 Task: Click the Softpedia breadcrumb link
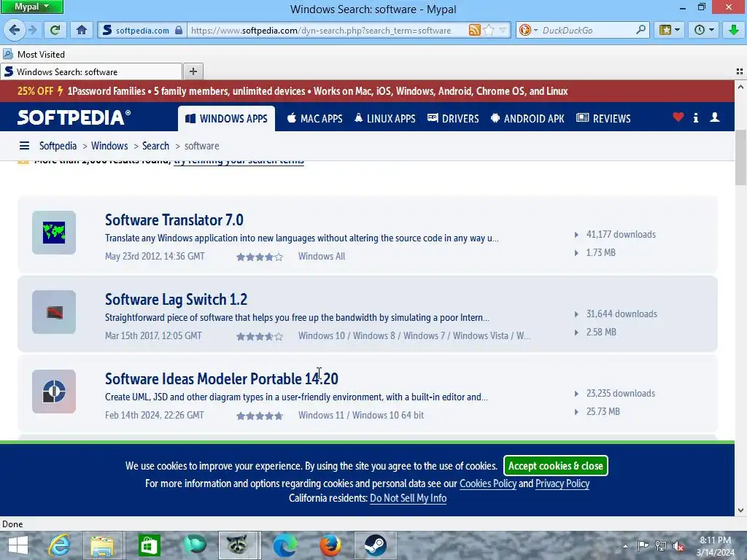coord(58,146)
